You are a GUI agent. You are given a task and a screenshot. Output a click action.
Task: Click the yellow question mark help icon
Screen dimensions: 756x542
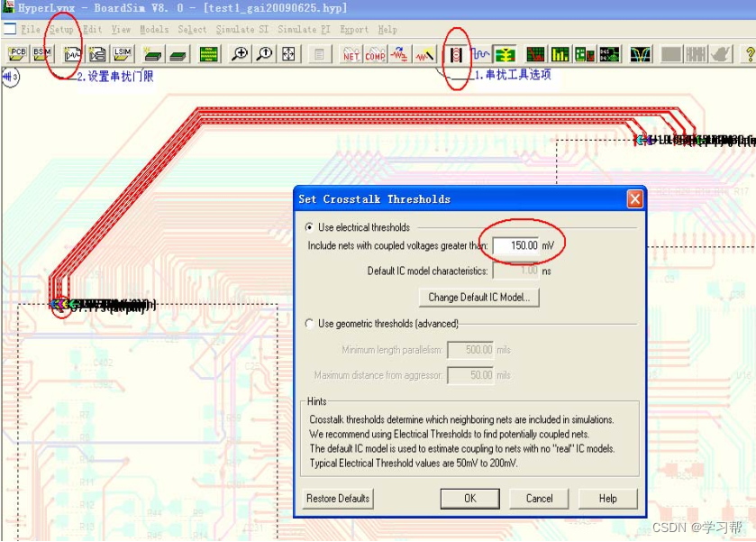(750, 54)
